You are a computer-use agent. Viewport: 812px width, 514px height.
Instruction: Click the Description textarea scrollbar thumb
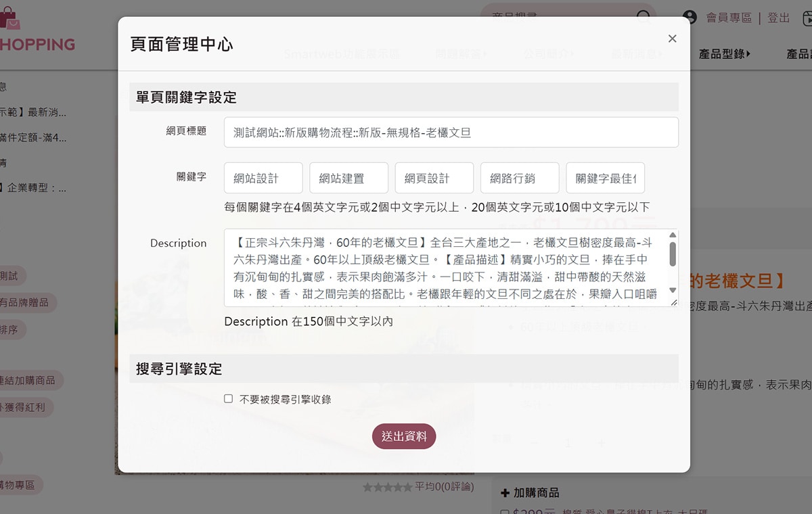(673, 254)
